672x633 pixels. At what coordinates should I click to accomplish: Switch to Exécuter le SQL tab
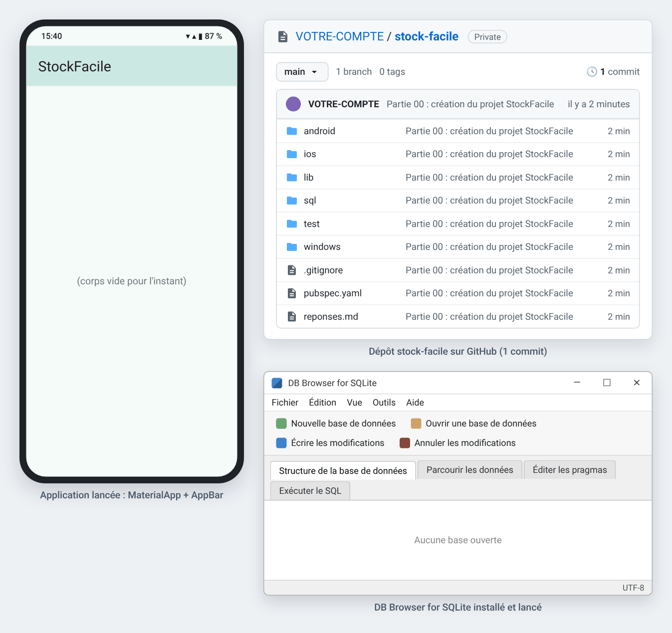(310, 491)
